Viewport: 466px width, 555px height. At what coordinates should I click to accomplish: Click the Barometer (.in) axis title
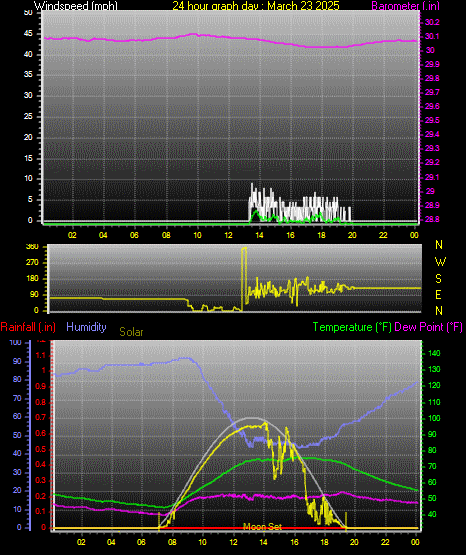405,6
